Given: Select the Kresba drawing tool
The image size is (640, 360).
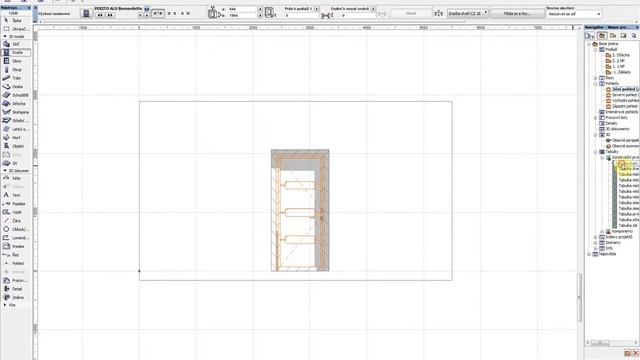Looking at the screenshot, I should [x=16, y=247].
